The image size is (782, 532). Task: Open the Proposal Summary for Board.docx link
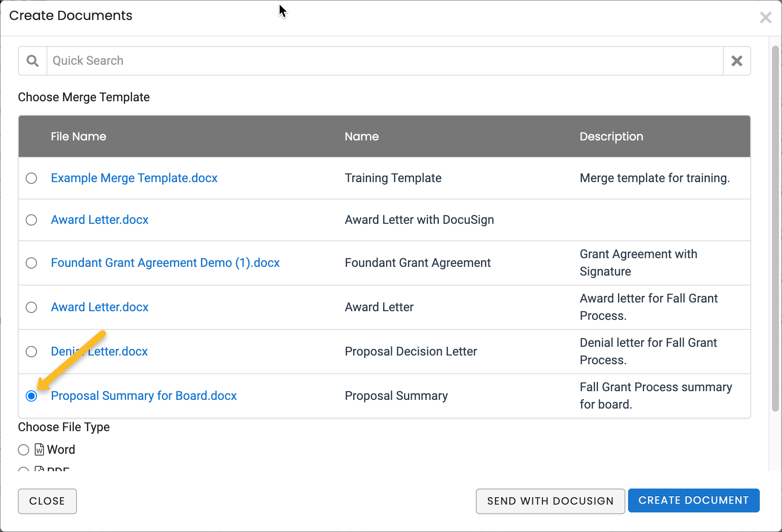[144, 396]
